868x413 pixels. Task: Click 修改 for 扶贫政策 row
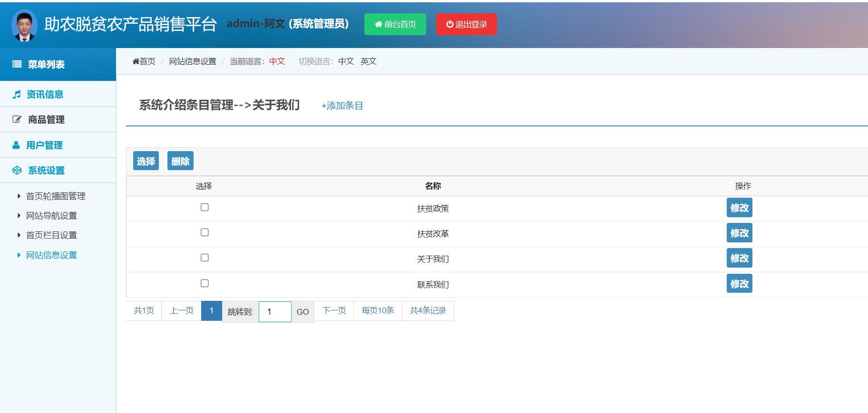pyautogui.click(x=740, y=208)
